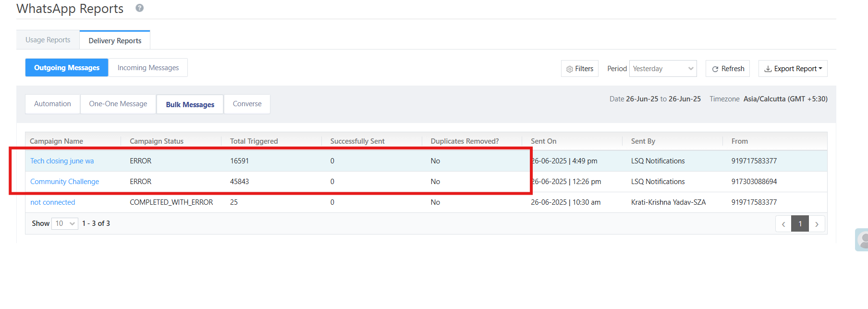The width and height of the screenshot is (868, 309).
Task: Switch to One-One Message tab
Action: coord(118,104)
